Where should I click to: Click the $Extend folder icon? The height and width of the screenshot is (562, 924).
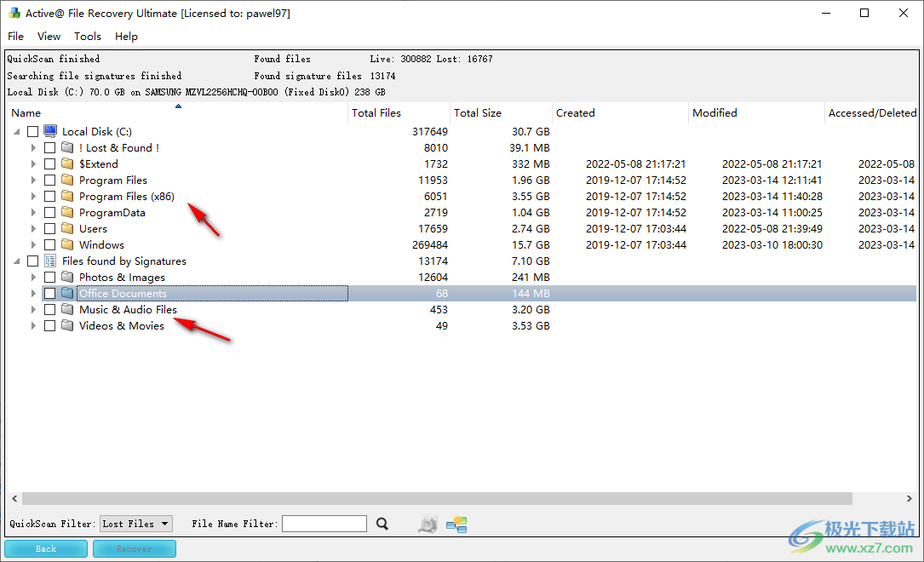click(68, 163)
